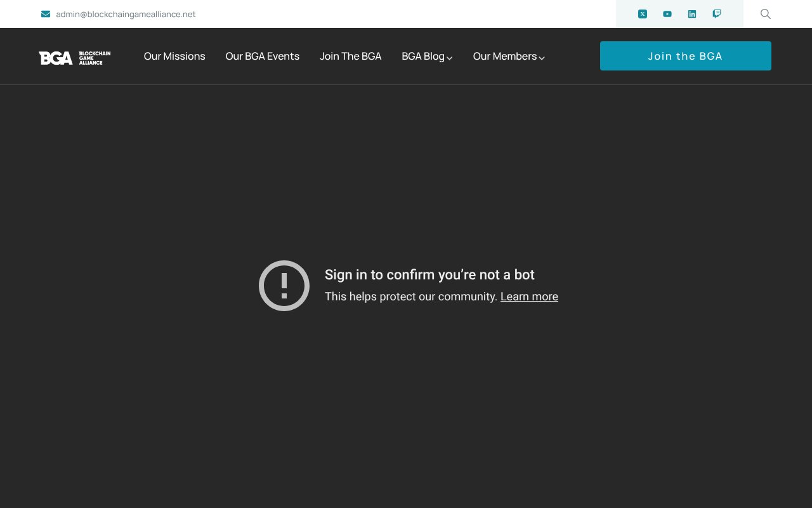Screen dimensions: 812x508
Task: Click the teal Join the BGA button
Action: point(685,56)
